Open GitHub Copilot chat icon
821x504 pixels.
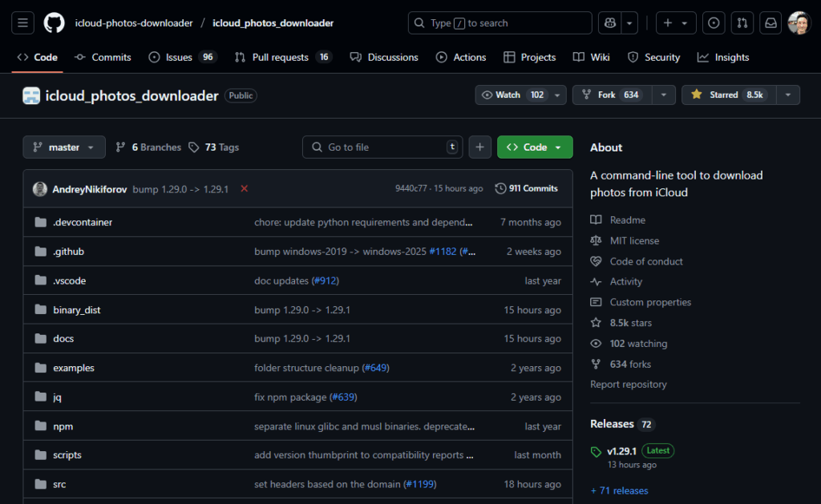coord(610,23)
